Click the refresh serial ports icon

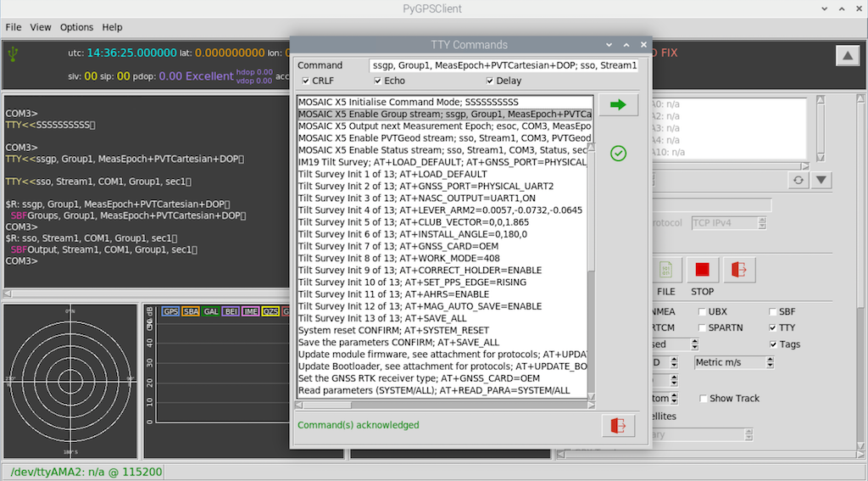798,180
